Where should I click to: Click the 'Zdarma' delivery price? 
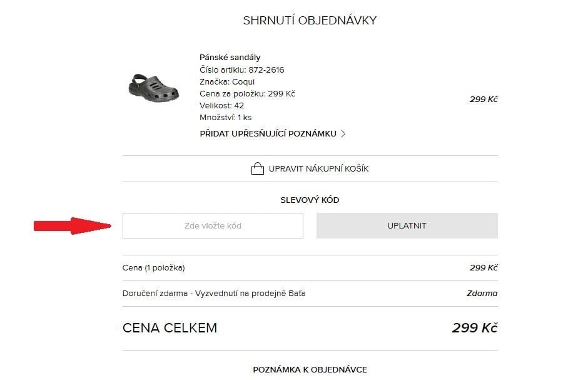tap(482, 293)
